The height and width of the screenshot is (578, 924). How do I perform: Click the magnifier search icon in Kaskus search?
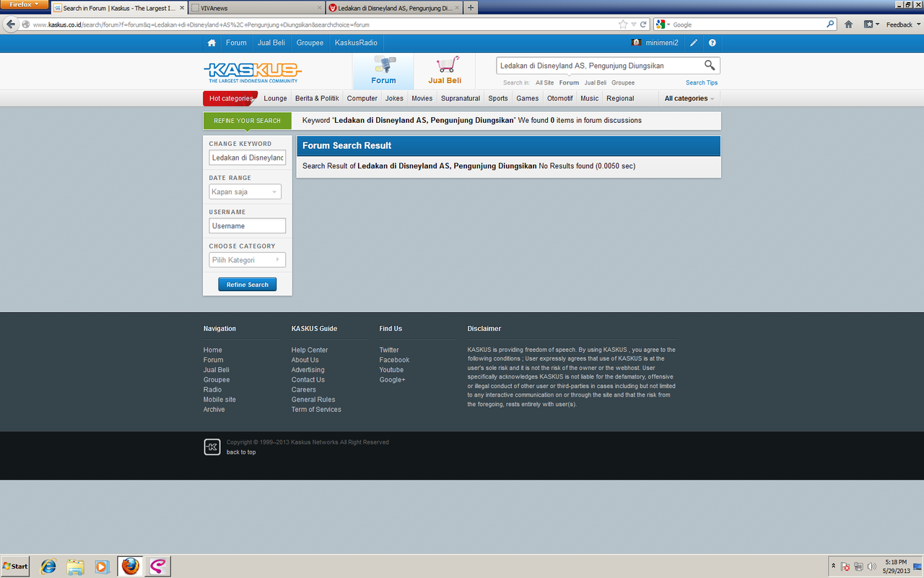pos(710,66)
